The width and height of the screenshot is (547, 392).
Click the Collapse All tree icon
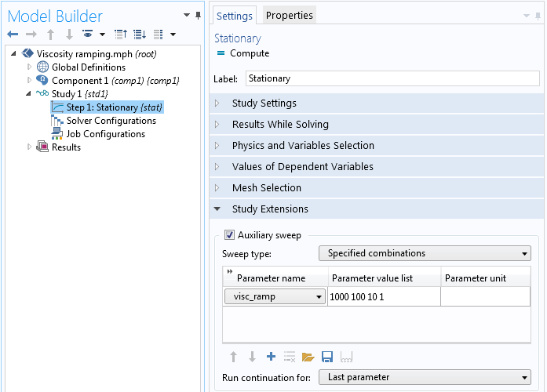121,34
